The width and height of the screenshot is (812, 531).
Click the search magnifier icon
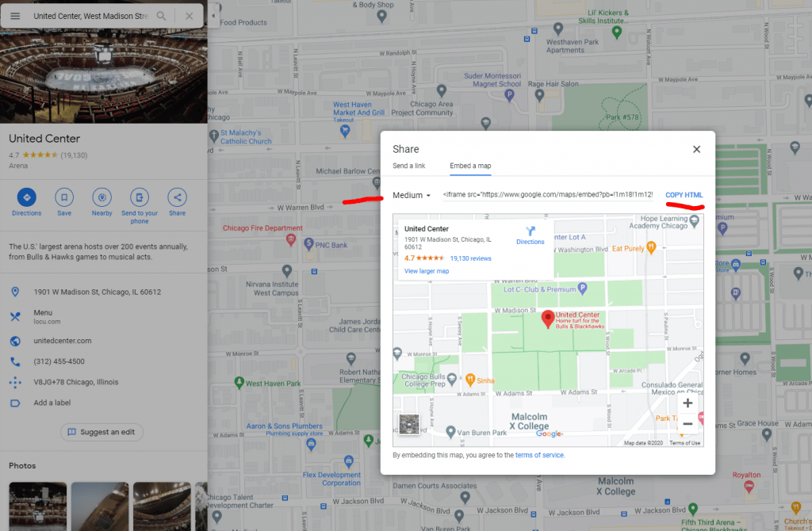coord(162,16)
